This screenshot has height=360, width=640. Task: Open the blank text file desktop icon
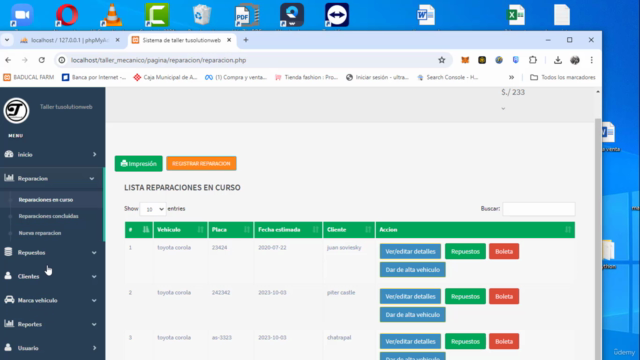(x=562, y=15)
